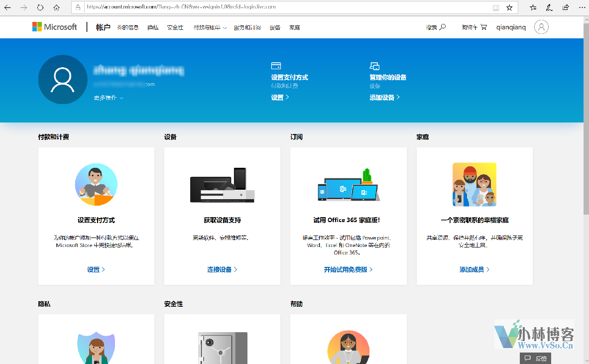The height and width of the screenshot is (364, 589).
Task: Click the large profile picture circle
Action: point(63,80)
